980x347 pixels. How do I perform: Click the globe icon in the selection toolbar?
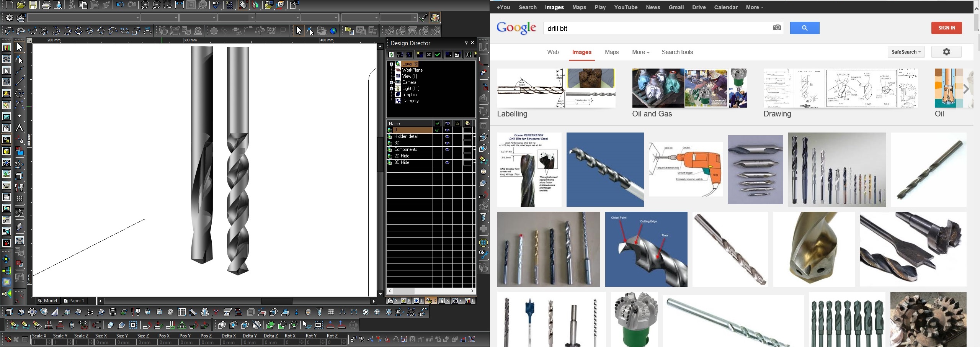click(333, 31)
